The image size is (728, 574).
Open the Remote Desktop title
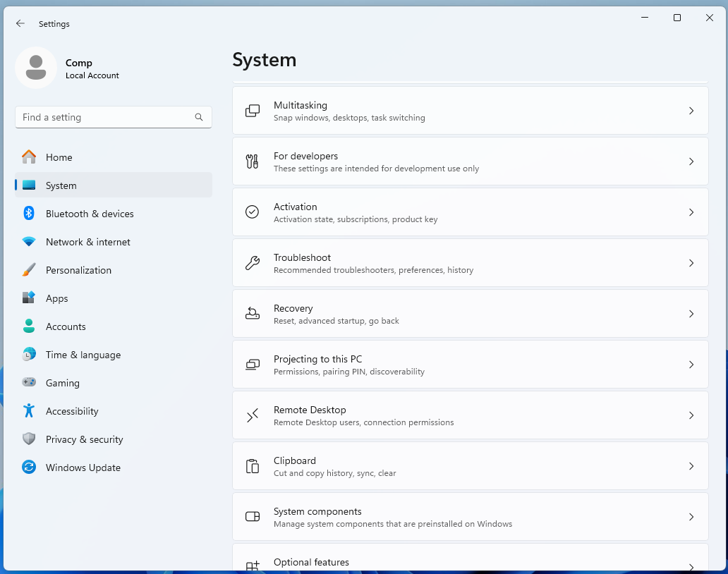point(310,410)
